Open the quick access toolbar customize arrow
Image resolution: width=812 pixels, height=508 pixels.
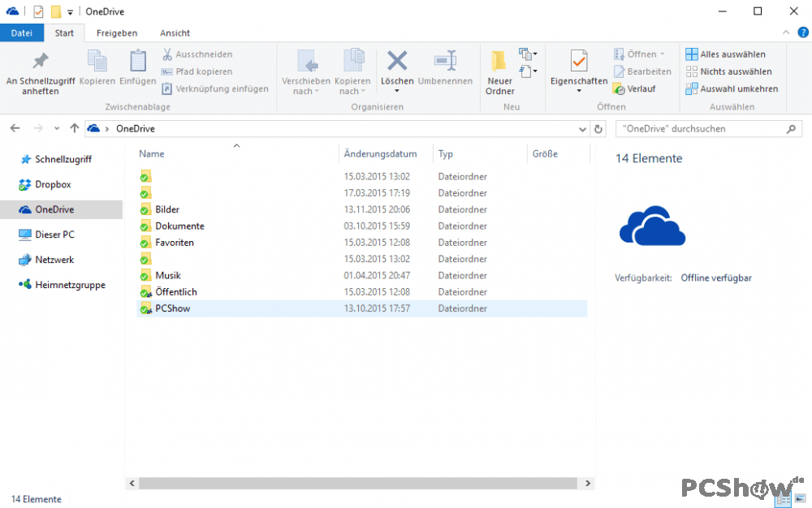(70, 12)
